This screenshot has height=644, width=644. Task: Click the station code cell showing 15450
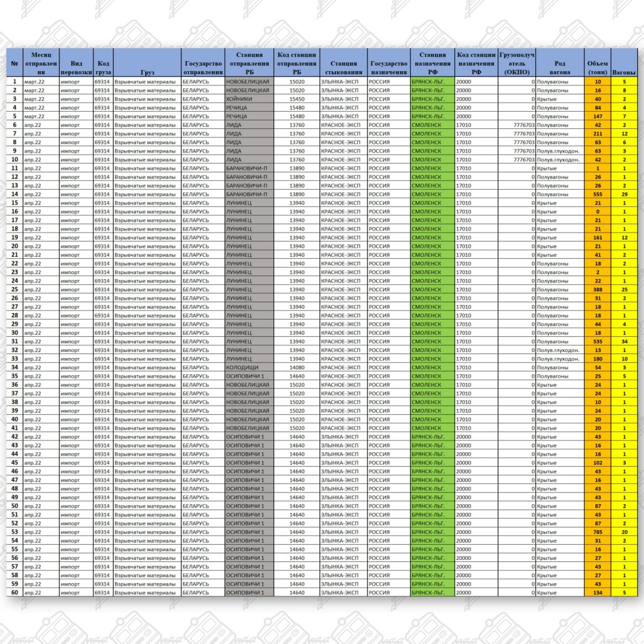pos(297,99)
